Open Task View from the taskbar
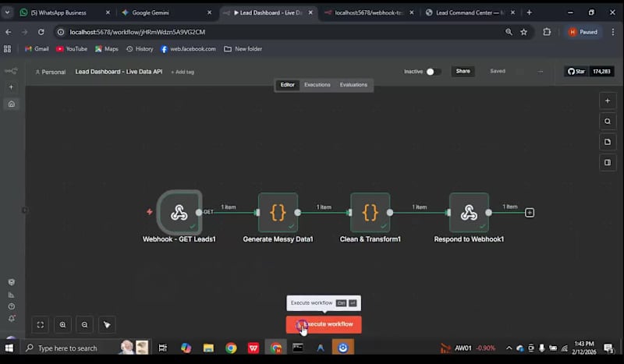 pos(163,348)
